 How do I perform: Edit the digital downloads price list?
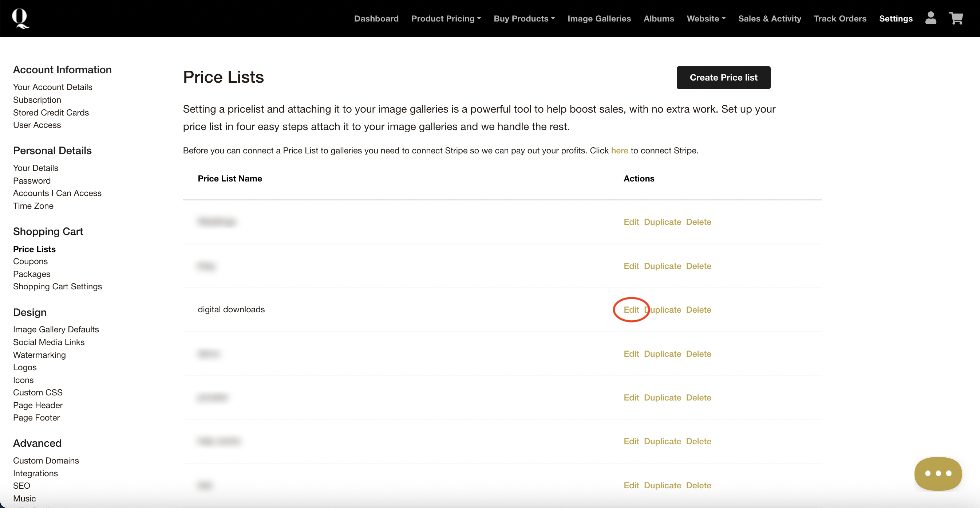631,310
